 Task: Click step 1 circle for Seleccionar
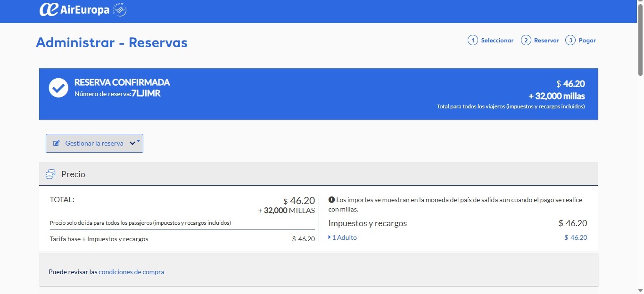pyautogui.click(x=473, y=41)
